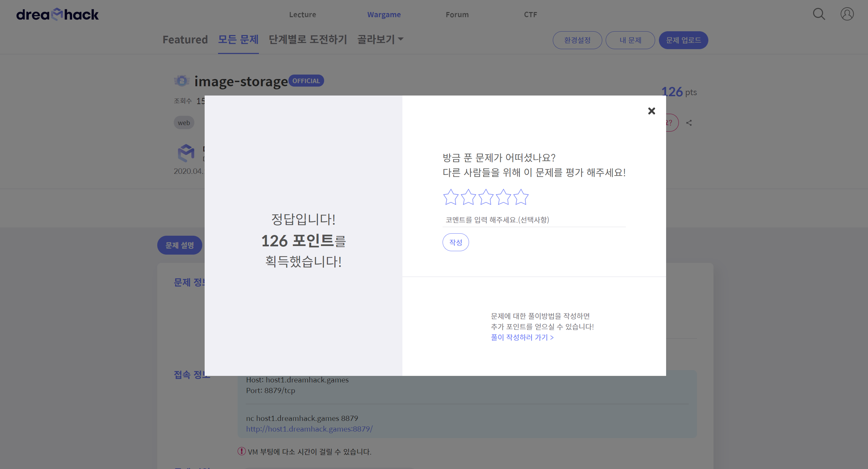Open 단계별로 도전하기 tab

(308, 40)
